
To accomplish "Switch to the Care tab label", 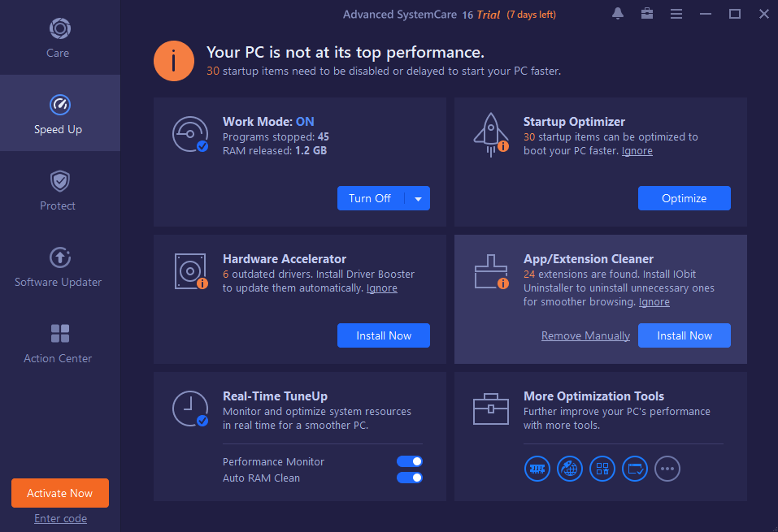I will click(58, 53).
